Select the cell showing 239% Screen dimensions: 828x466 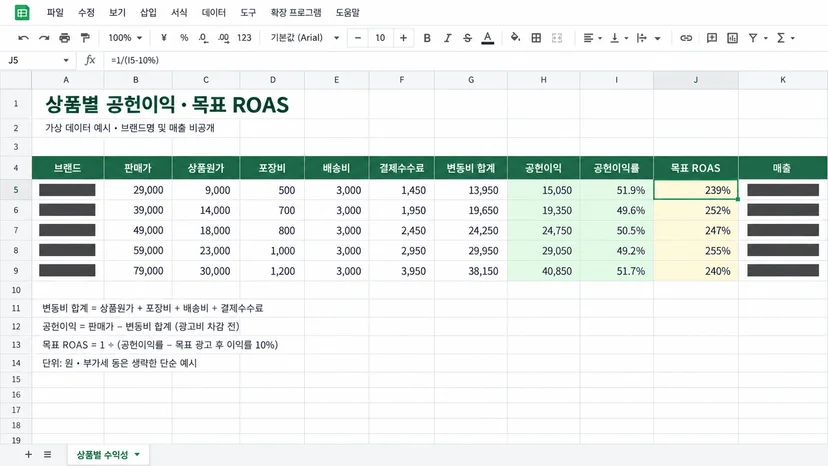(x=695, y=190)
